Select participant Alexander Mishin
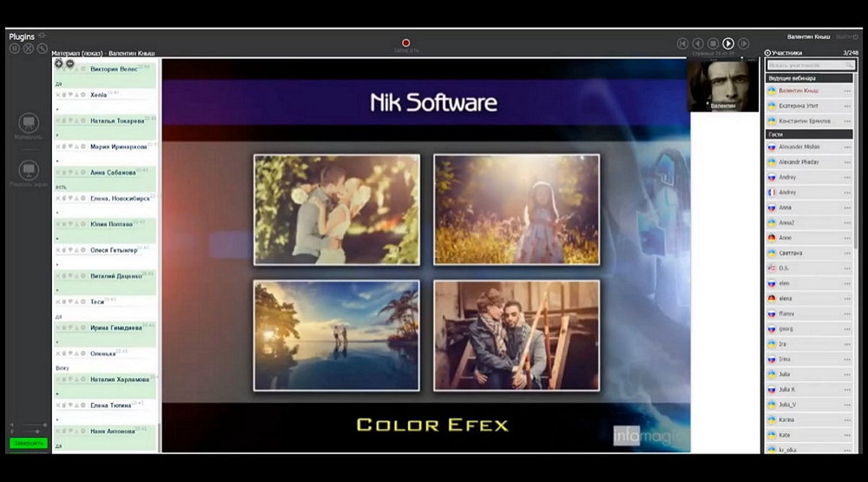This screenshot has width=868, height=482. tap(809, 148)
